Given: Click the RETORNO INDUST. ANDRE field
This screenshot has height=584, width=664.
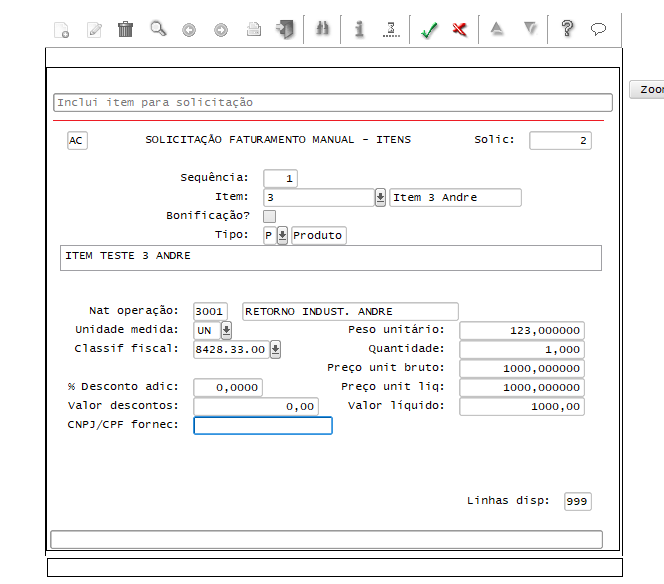Looking at the screenshot, I should (x=350, y=312).
